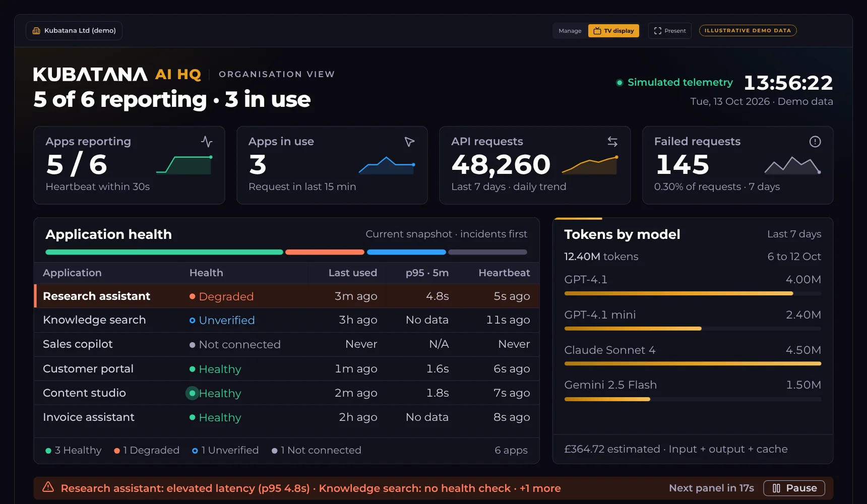Click the 6 apps count in footer
This screenshot has height=504, width=867.
pyautogui.click(x=511, y=451)
